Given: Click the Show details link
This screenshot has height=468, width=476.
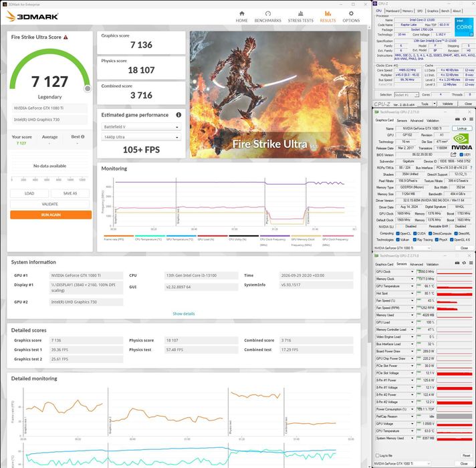Looking at the screenshot, I should click(x=184, y=314).
